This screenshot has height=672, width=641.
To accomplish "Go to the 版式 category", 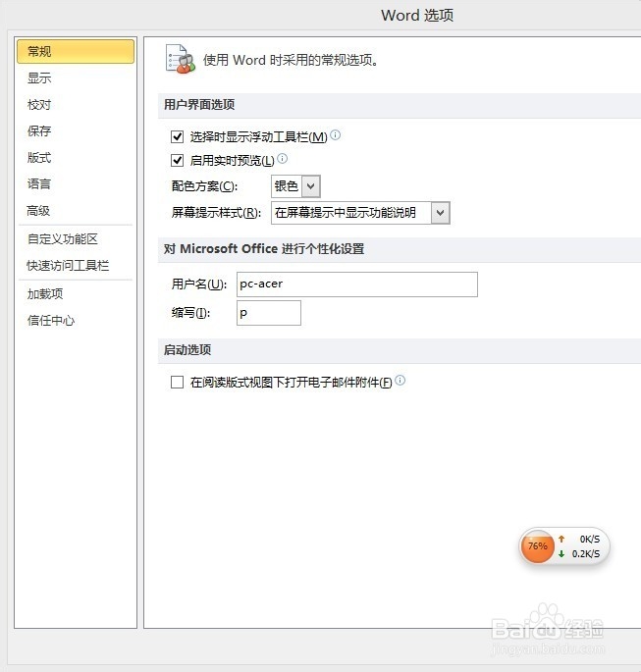I will 39,158.
